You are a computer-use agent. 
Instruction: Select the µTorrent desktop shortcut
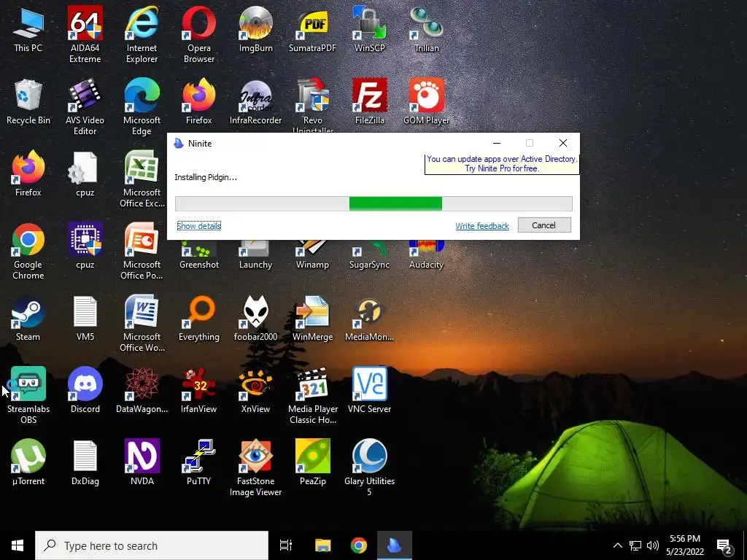pyautogui.click(x=28, y=463)
